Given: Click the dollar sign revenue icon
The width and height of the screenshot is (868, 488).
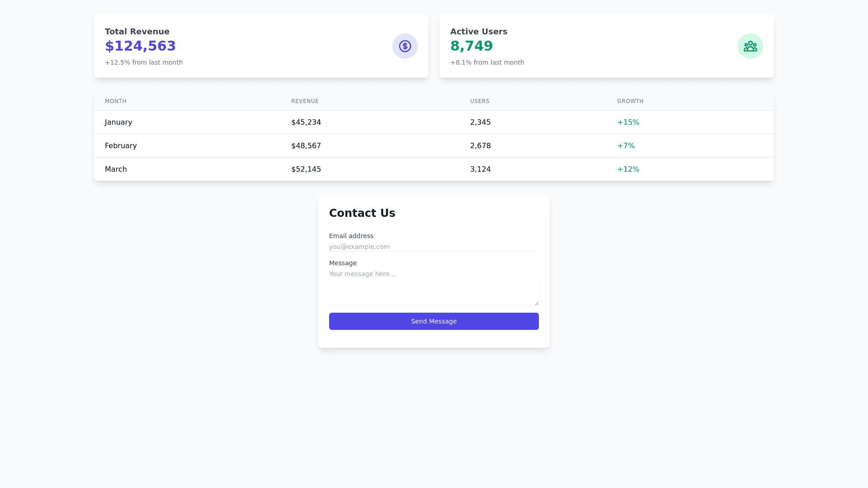Looking at the screenshot, I should [x=405, y=46].
